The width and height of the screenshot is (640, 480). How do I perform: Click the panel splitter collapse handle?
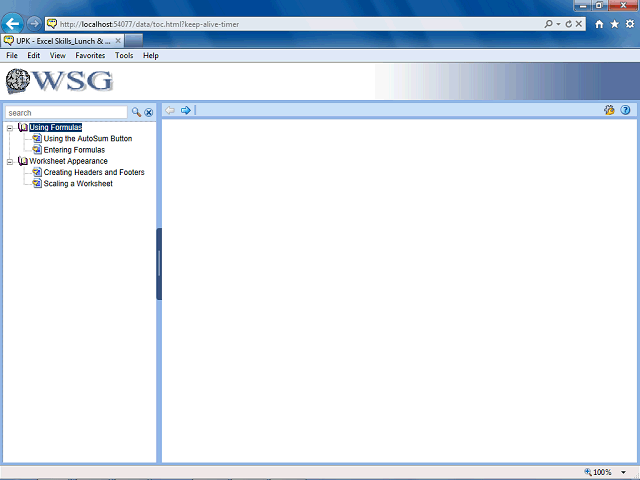[x=159, y=264]
